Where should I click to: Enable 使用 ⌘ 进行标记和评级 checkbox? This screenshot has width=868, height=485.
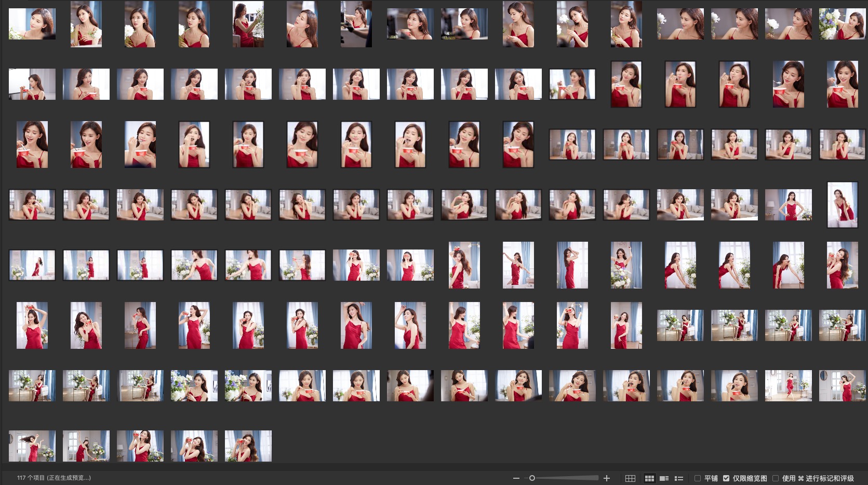pyautogui.click(x=776, y=478)
